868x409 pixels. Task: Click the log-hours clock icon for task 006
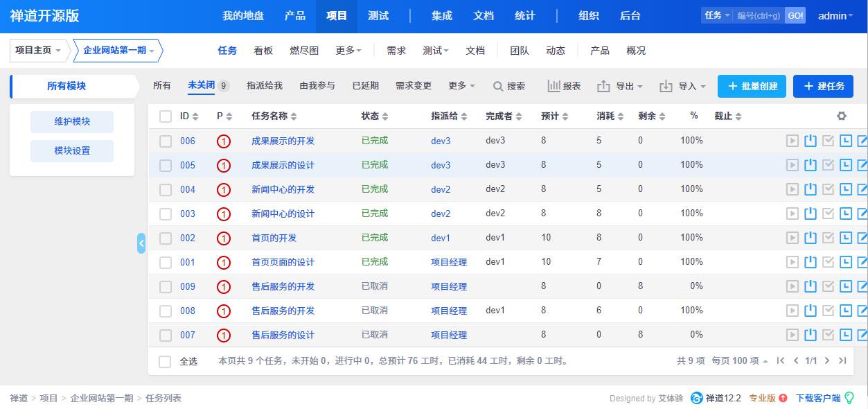845,141
